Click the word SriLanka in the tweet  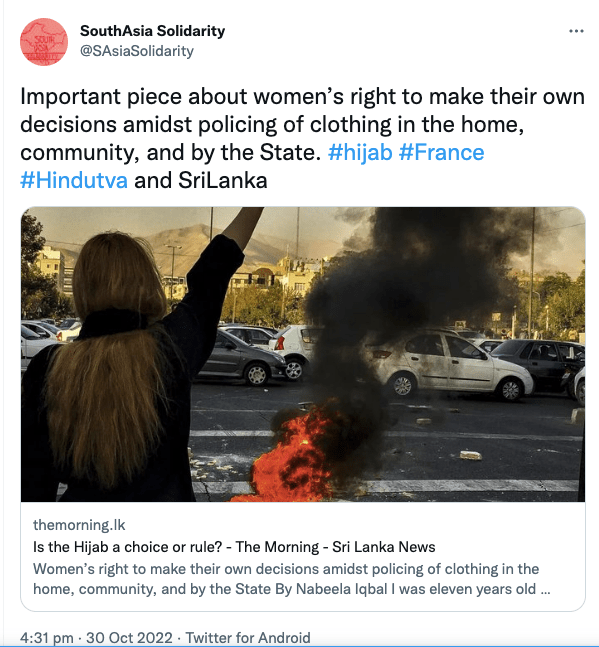223,180
